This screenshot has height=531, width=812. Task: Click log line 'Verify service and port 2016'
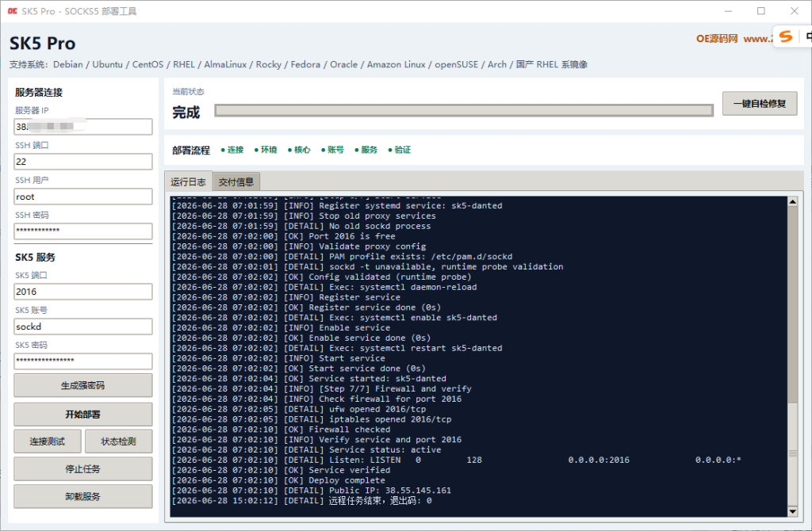click(390, 440)
